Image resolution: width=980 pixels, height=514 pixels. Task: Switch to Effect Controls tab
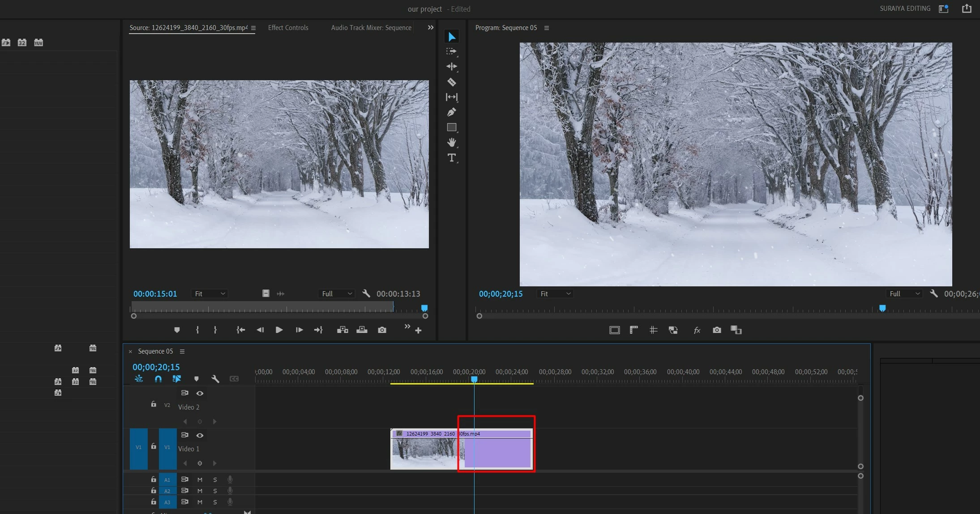(x=288, y=28)
